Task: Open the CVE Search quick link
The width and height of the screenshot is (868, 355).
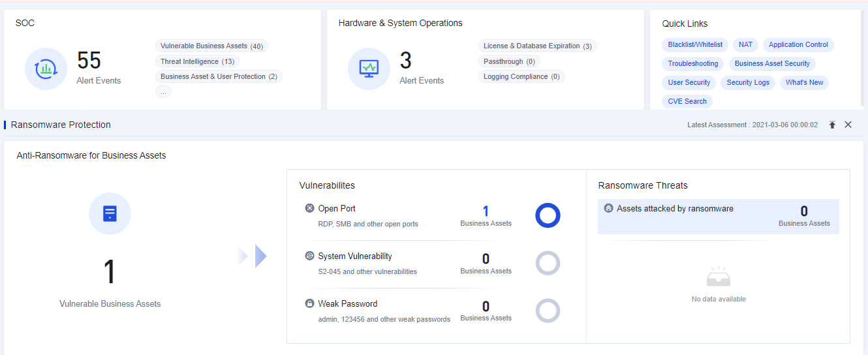Action: 687,101
